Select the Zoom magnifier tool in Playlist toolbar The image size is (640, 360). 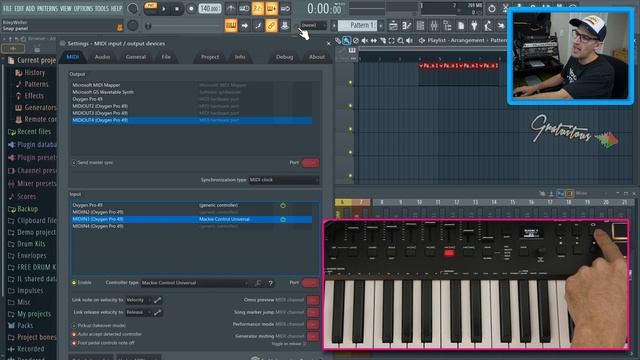tap(400, 40)
